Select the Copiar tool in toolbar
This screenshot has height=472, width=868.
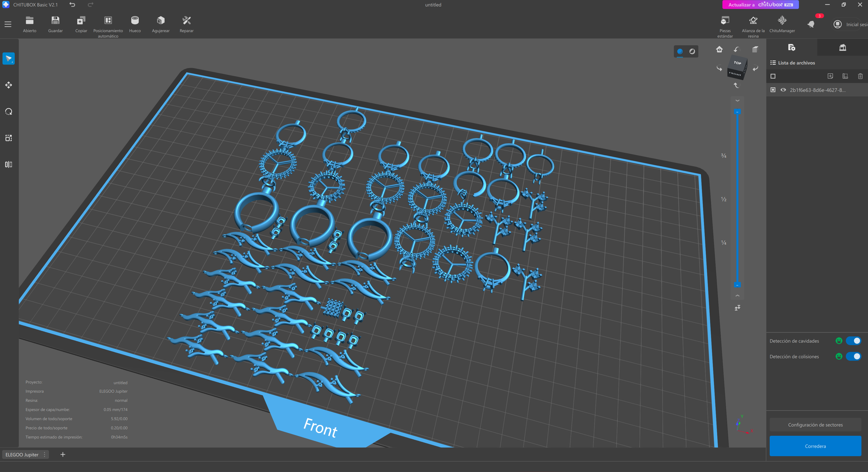click(x=81, y=25)
